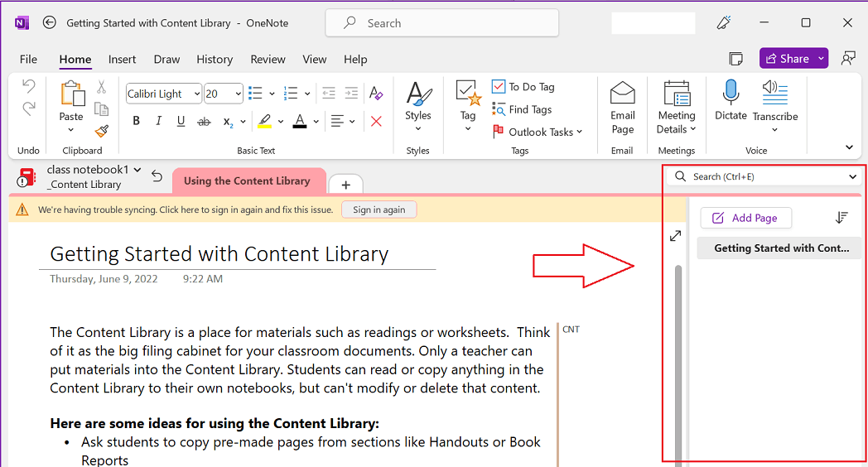This screenshot has height=467, width=868.
Task: Apply numbered list formatting
Action: [x=291, y=94]
